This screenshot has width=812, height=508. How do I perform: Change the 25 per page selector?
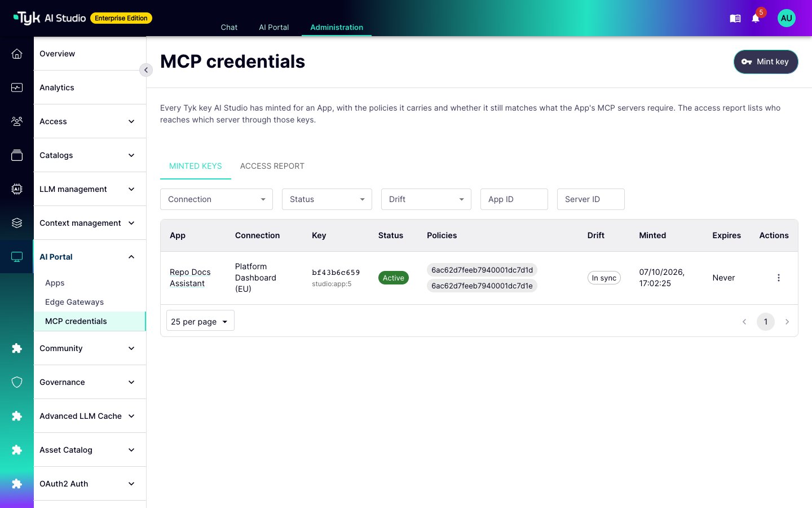[200, 321]
